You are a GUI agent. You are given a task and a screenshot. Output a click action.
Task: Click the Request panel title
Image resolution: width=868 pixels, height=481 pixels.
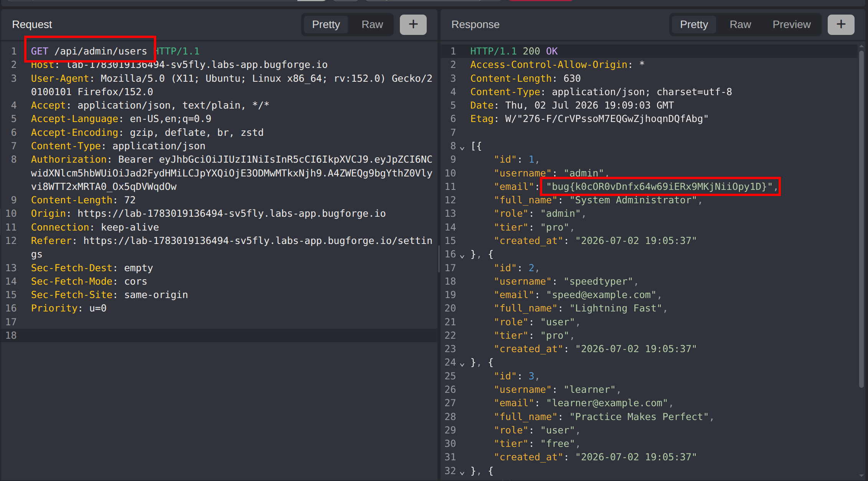32,25
